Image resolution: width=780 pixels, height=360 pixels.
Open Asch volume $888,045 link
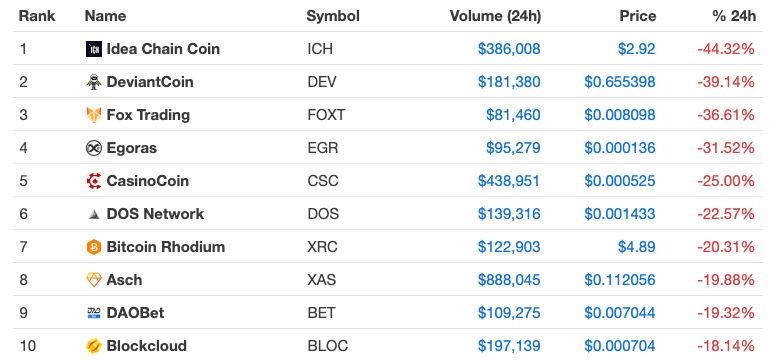[x=509, y=280]
